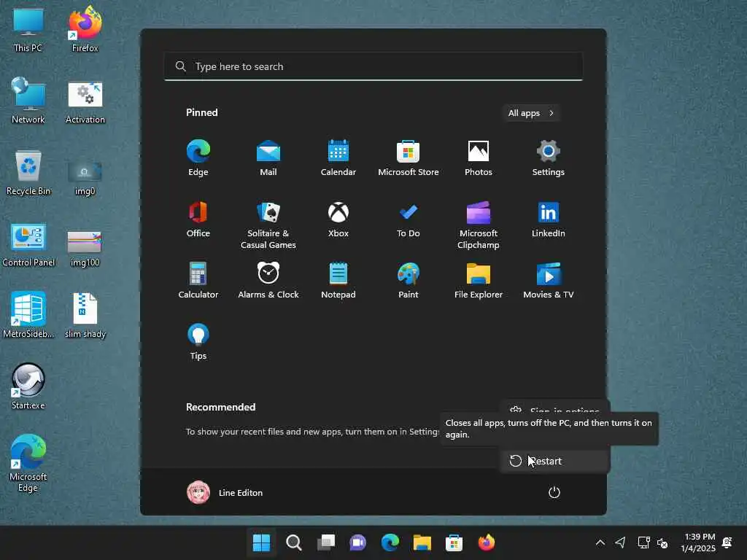The height and width of the screenshot is (560, 747).
Task: Launch the Mail app
Action: [268, 158]
